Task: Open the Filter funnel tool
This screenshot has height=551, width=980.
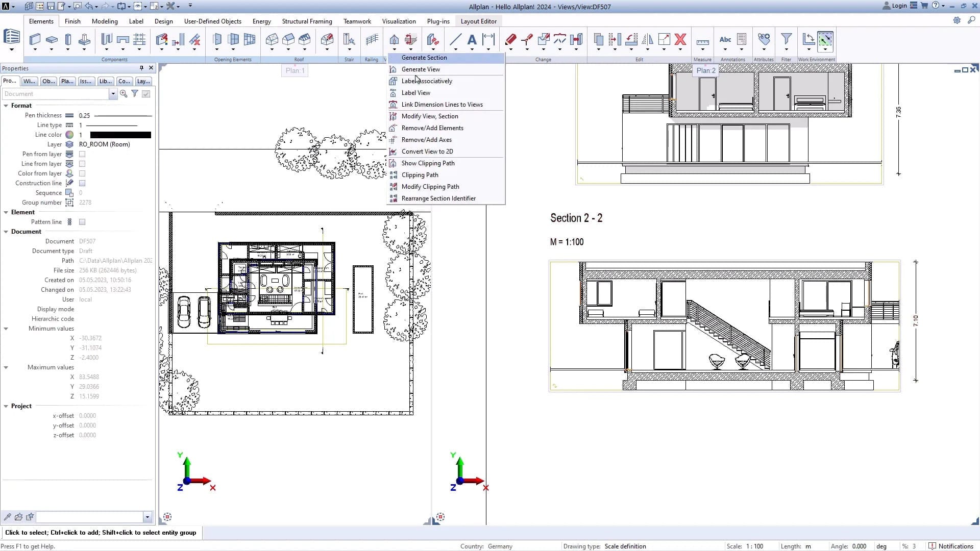Action: [786, 39]
